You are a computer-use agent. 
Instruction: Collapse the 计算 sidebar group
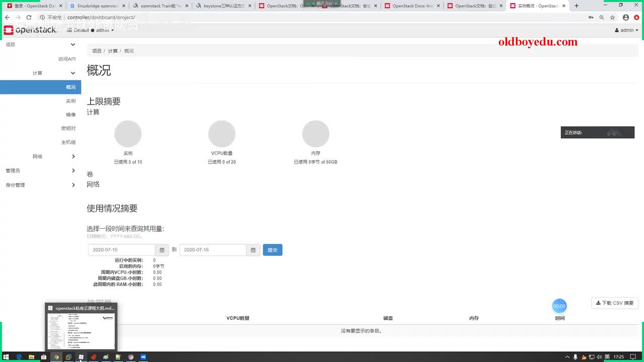(x=54, y=73)
